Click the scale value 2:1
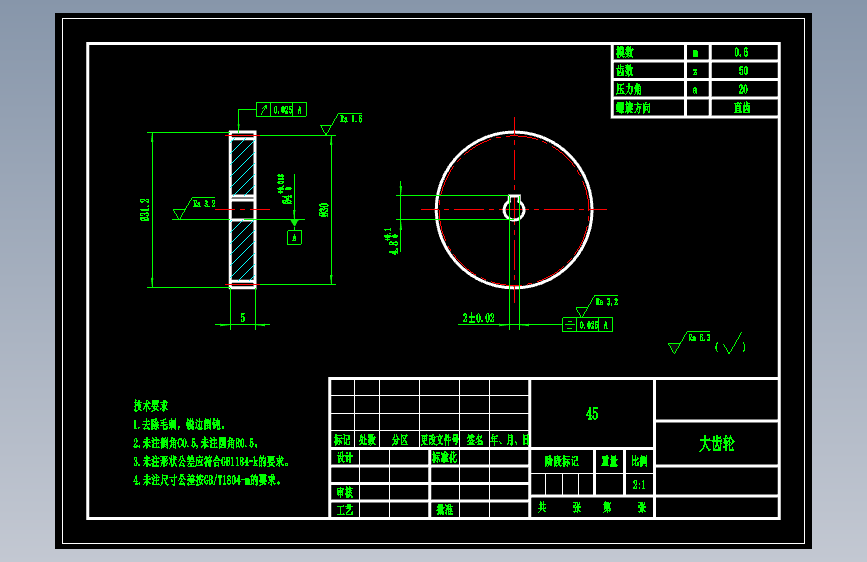Screen dimensions: 867x562 tap(639, 485)
